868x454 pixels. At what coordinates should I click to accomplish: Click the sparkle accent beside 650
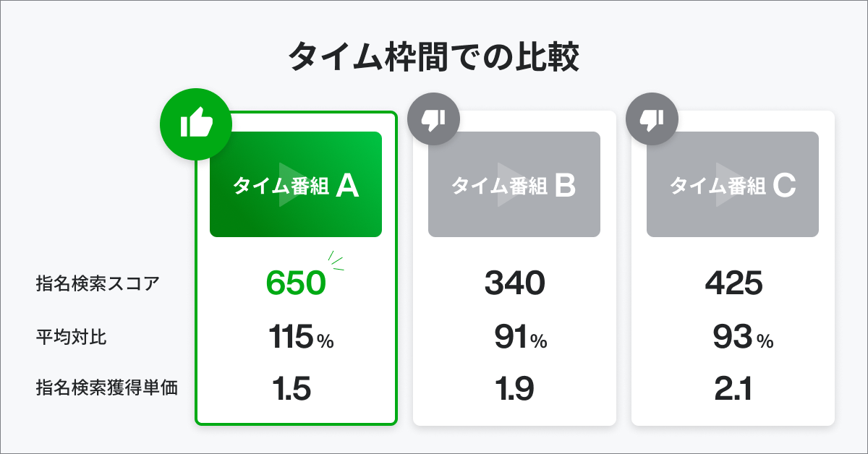[x=336, y=261]
